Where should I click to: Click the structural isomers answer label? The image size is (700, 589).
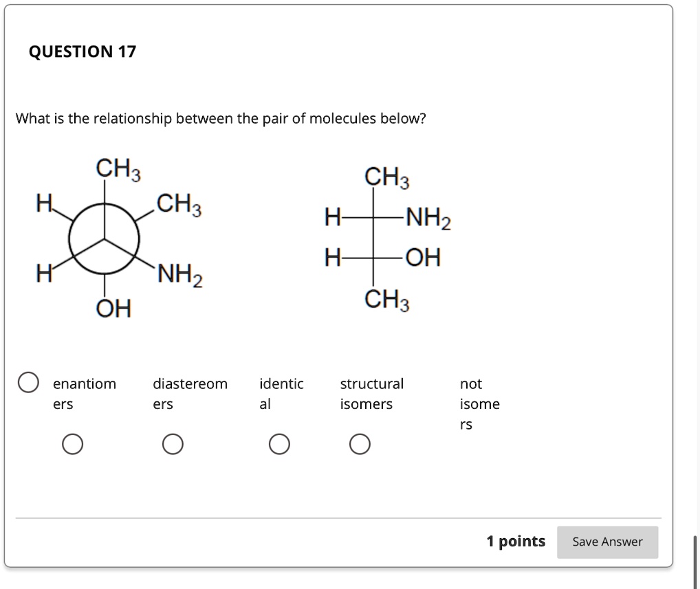371,393
